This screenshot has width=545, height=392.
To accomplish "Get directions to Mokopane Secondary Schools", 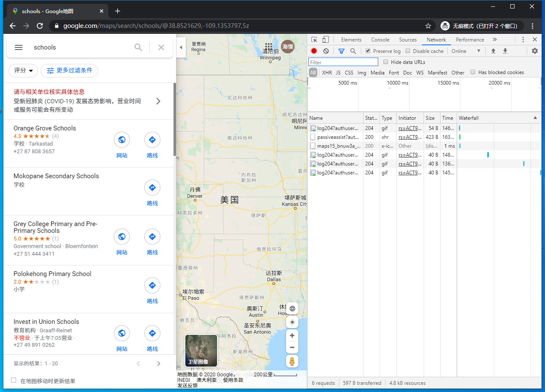I will click(152, 188).
